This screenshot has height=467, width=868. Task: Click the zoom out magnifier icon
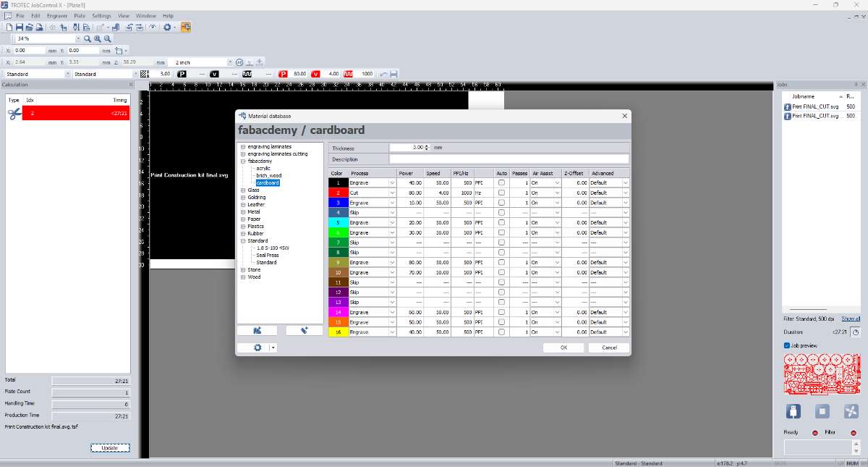point(108,39)
